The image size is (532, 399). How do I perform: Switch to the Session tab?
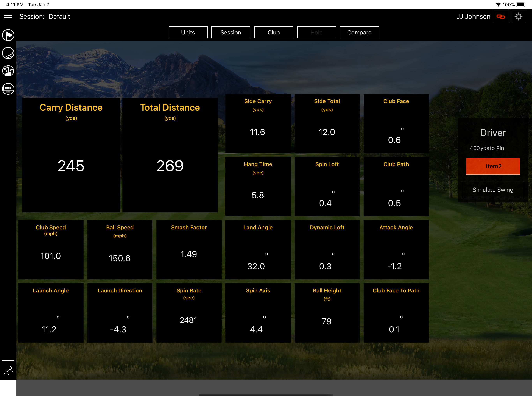(x=231, y=33)
